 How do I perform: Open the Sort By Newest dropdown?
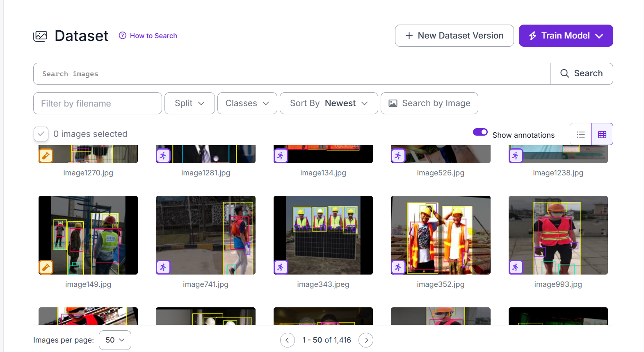pyautogui.click(x=329, y=103)
